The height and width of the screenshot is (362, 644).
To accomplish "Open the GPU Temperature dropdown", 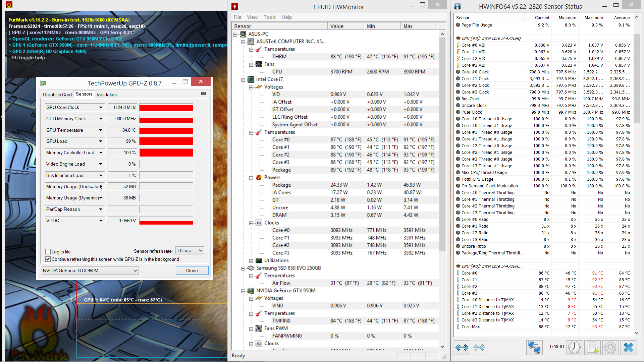I will [x=101, y=130].
